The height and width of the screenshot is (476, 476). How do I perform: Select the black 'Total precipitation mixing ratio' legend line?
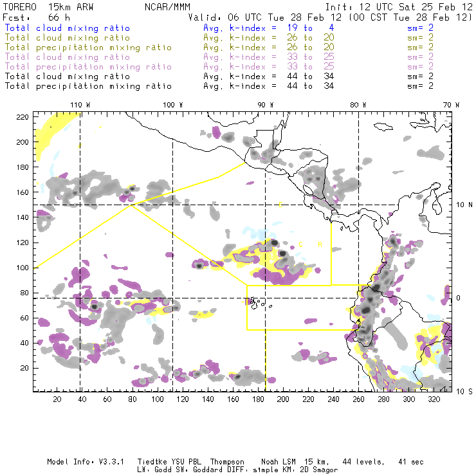click(x=88, y=86)
